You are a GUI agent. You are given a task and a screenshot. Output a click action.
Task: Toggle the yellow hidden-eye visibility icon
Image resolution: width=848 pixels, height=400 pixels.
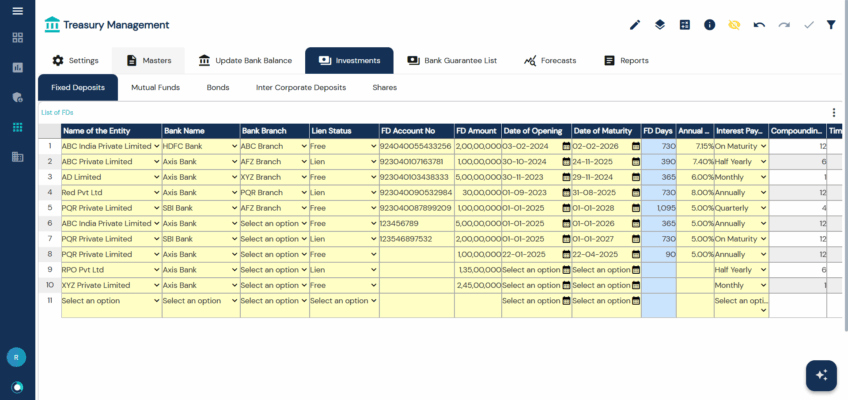coord(734,25)
